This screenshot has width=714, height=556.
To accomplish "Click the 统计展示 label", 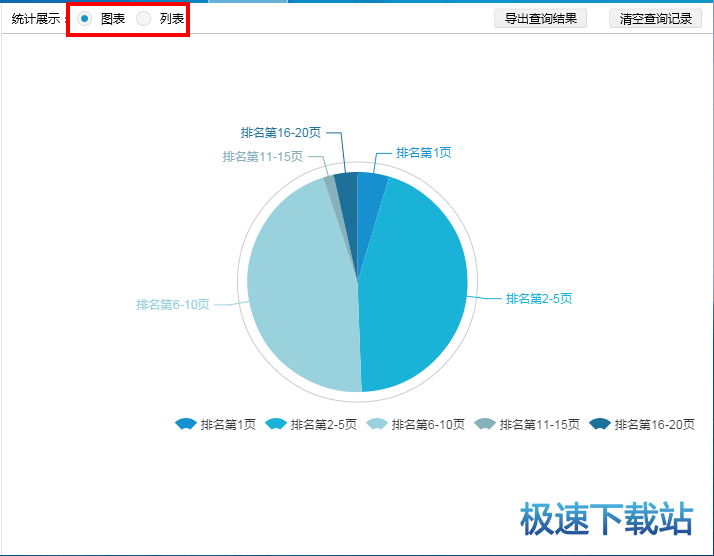I will click(x=36, y=19).
